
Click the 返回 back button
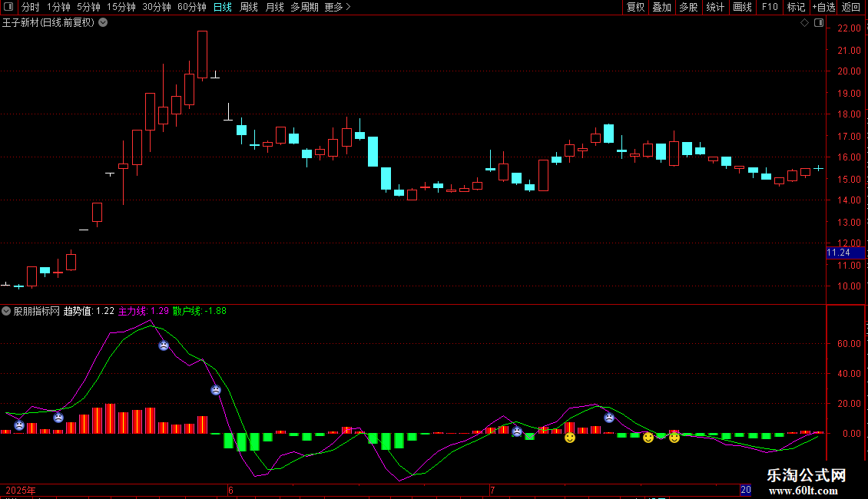[851, 7]
